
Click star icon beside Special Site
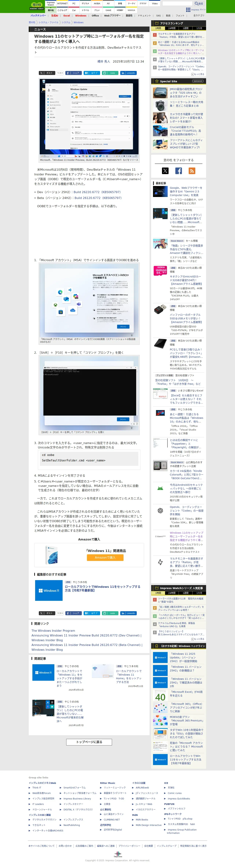point(157,81)
